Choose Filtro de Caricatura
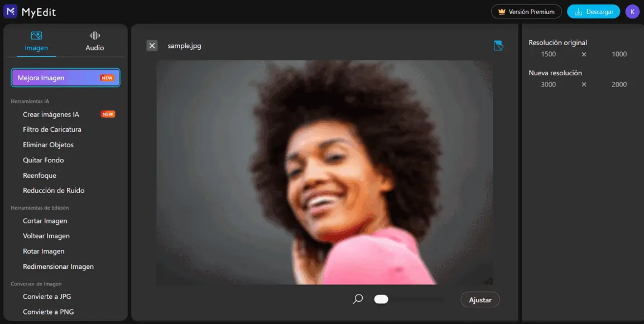644x324 pixels. tap(52, 129)
